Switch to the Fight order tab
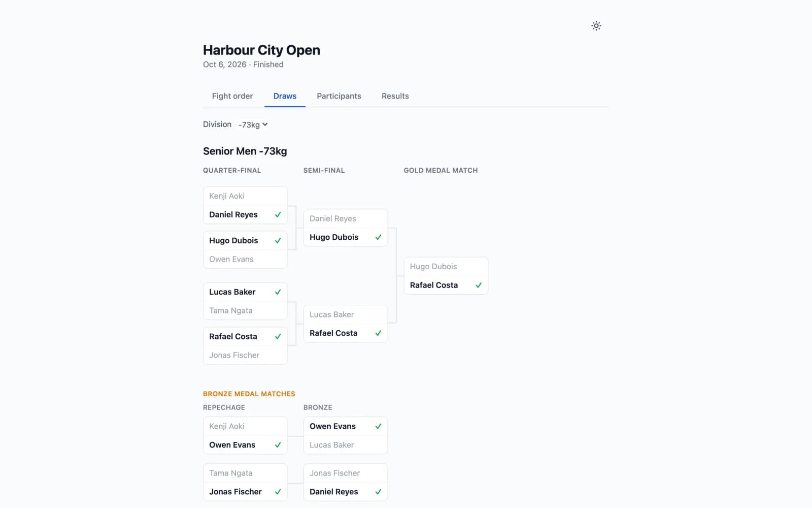812x508 pixels. 232,96
